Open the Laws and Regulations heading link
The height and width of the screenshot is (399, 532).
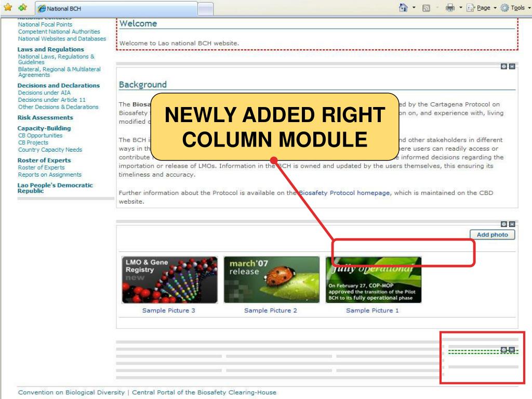click(x=50, y=49)
